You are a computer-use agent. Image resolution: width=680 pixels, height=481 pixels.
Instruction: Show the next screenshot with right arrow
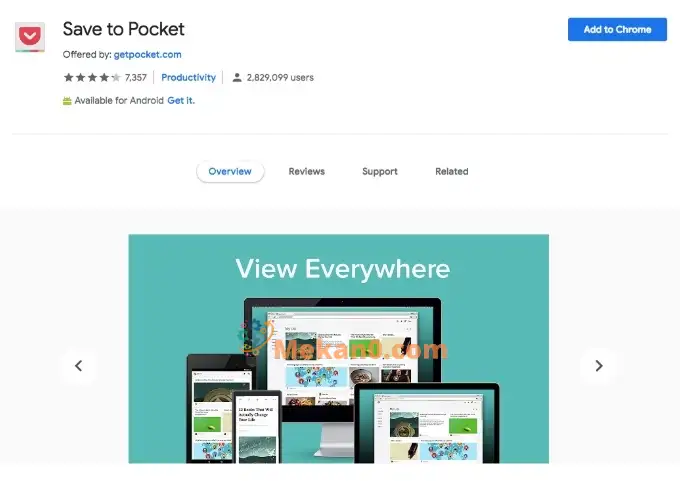[x=599, y=366]
